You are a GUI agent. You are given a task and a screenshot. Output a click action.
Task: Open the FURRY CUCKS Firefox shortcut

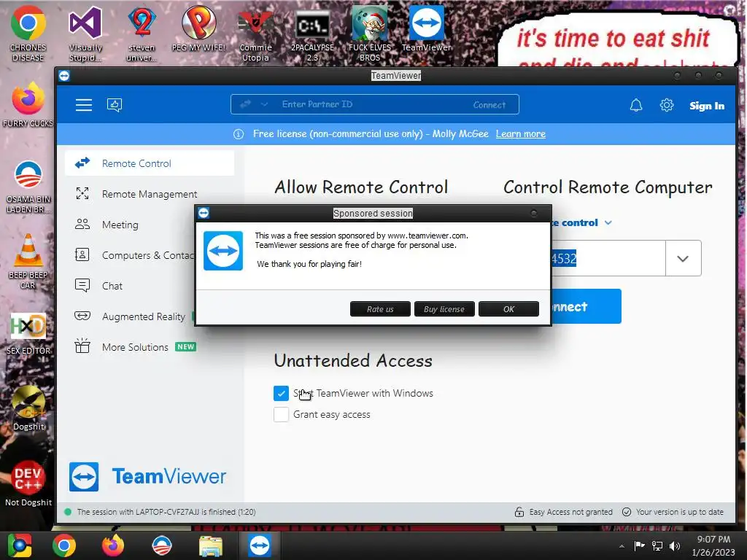(28, 105)
